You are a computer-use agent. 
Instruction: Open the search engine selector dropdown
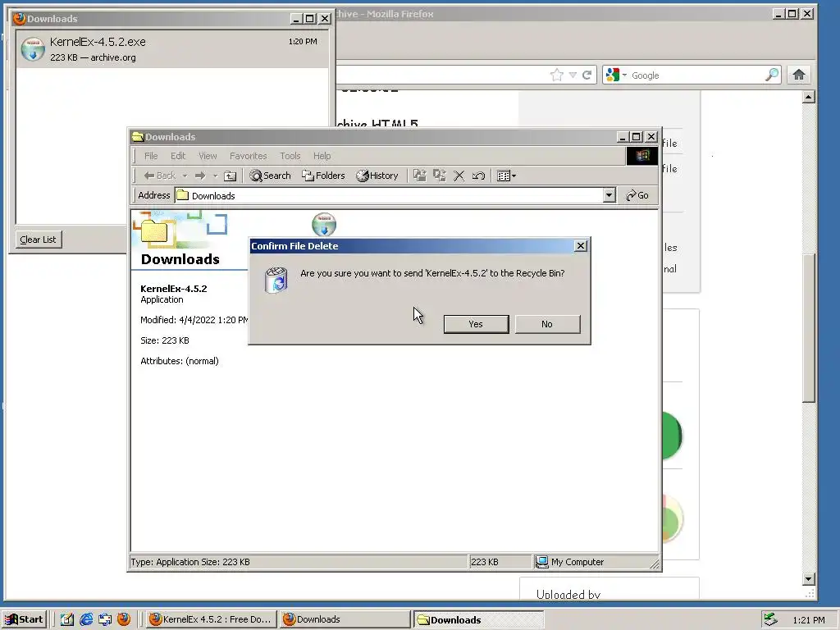[x=617, y=75]
